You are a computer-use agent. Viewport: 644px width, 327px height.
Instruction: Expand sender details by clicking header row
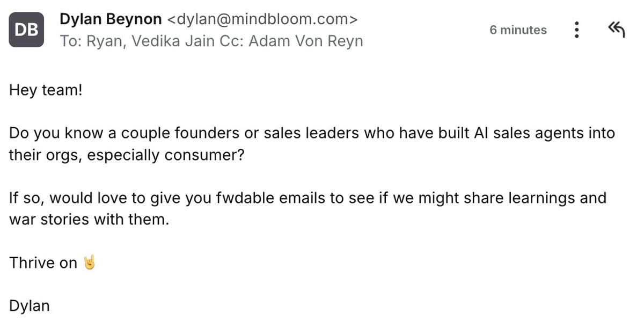click(x=215, y=30)
